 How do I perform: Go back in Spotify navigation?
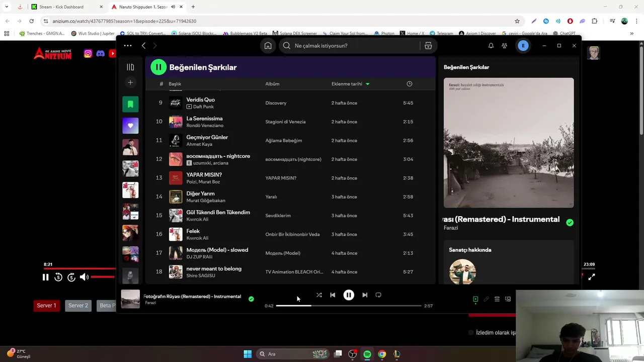point(143,46)
